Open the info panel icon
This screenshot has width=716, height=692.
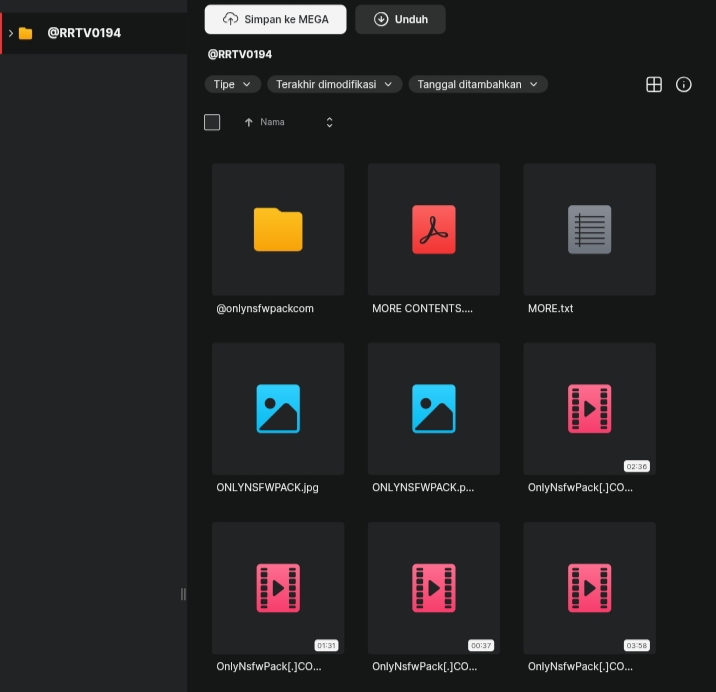pos(684,85)
